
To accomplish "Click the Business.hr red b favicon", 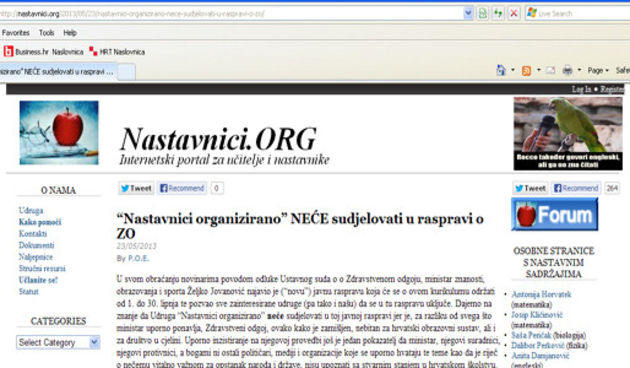I will coord(8,51).
